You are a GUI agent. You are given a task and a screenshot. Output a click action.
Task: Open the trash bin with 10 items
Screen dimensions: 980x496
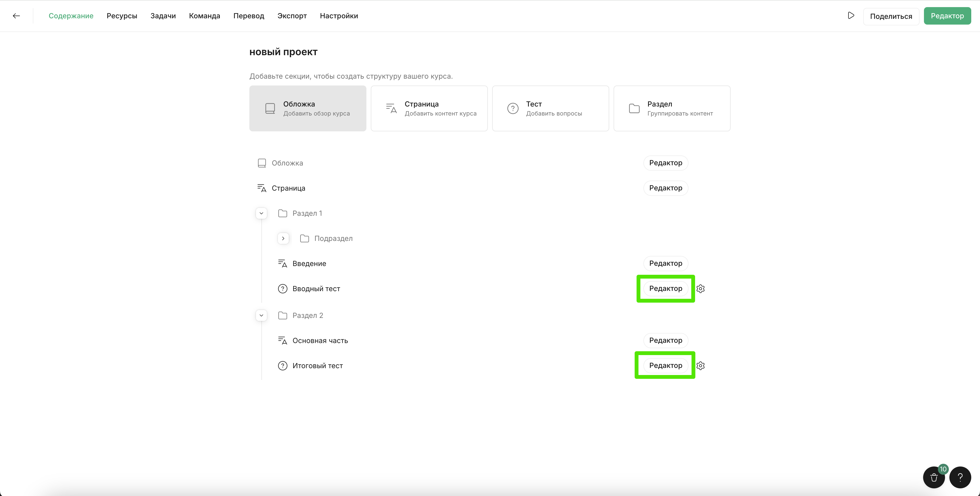(x=934, y=477)
